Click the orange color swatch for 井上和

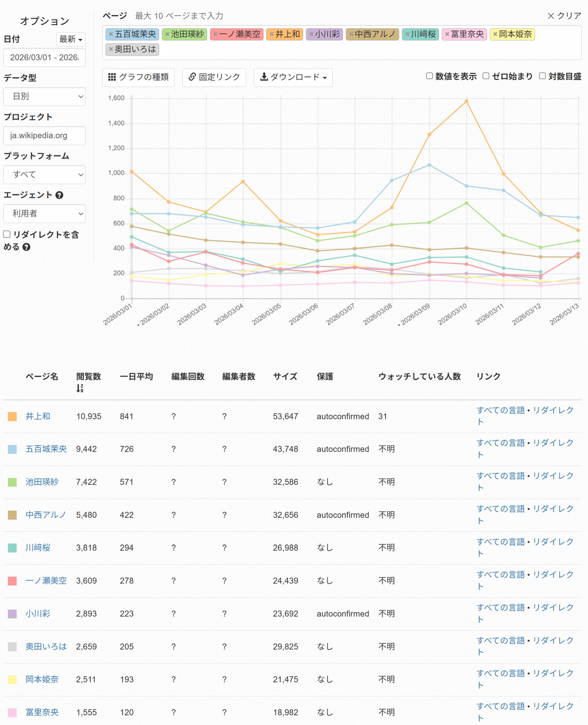tap(12, 416)
